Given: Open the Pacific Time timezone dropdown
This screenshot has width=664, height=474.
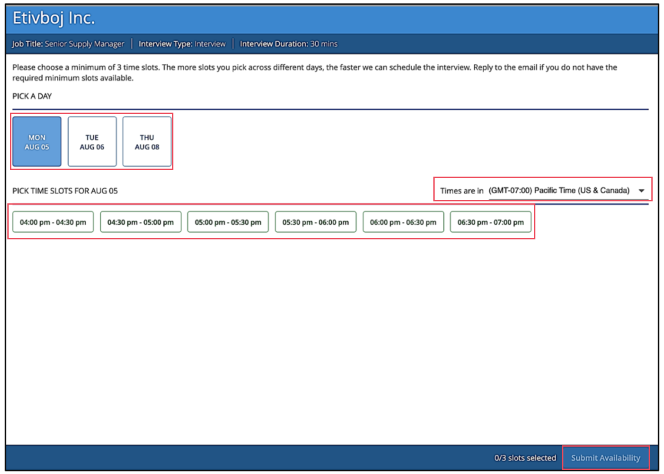Looking at the screenshot, I should [567, 191].
